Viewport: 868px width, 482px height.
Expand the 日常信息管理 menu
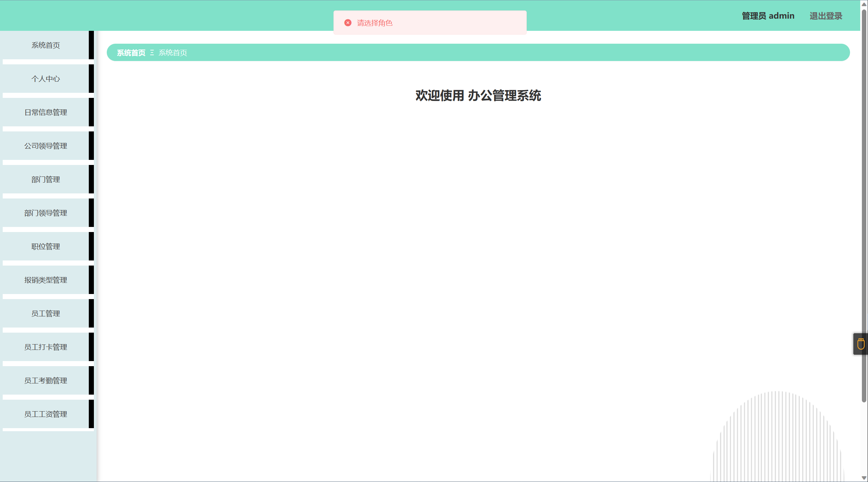(x=46, y=112)
